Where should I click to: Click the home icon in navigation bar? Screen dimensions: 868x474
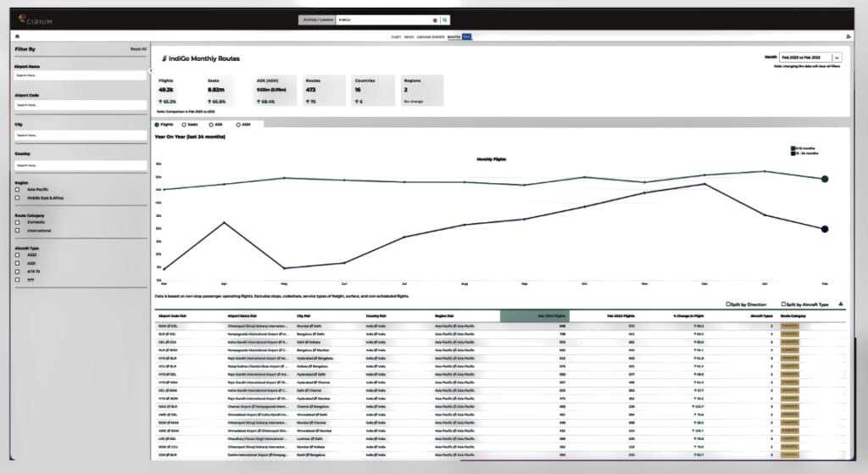(16, 36)
